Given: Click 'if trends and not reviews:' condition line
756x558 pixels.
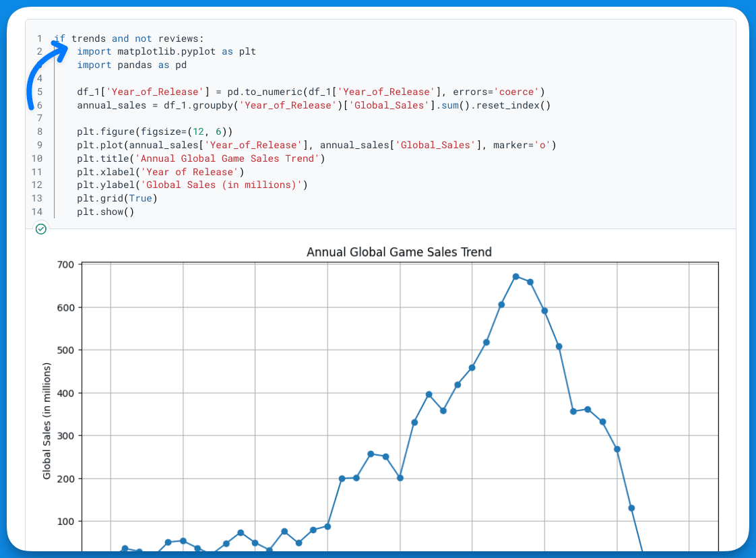Looking at the screenshot, I should click(128, 38).
